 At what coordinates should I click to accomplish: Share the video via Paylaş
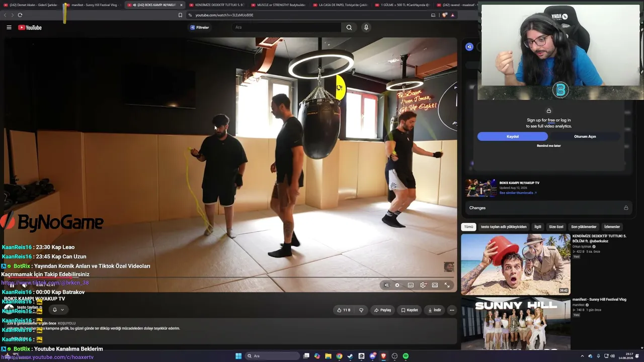[x=382, y=310]
